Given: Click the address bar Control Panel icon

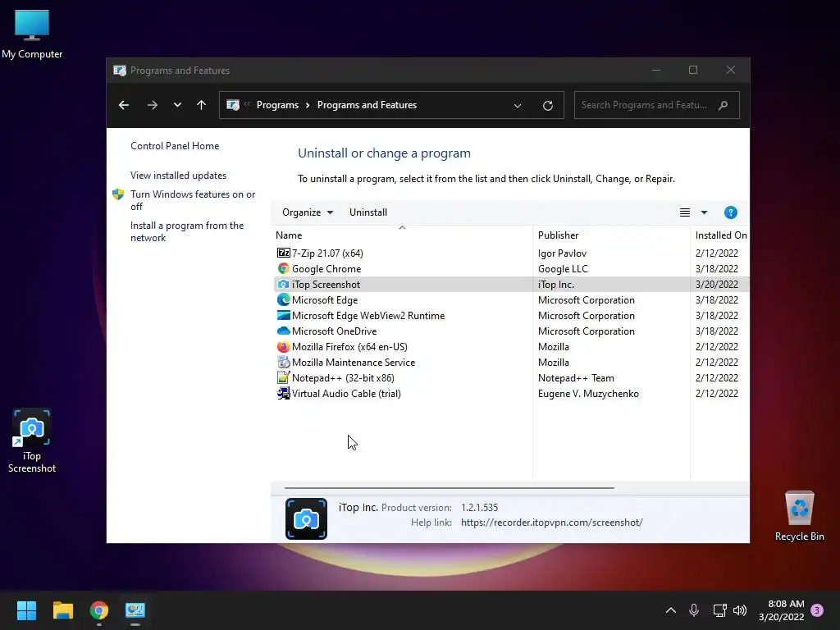Looking at the screenshot, I should 232,105.
